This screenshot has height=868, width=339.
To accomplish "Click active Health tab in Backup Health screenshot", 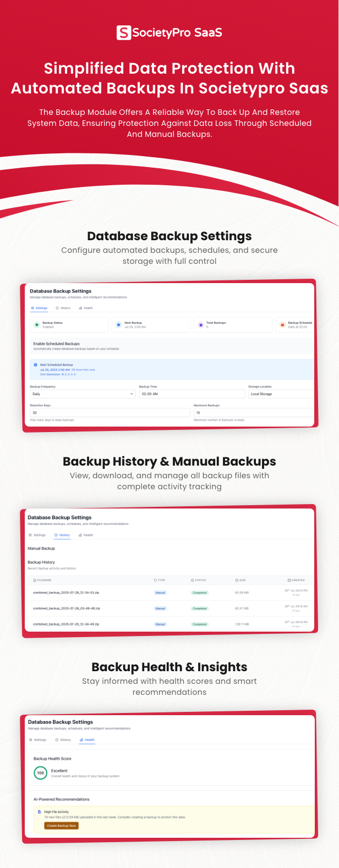I will (x=88, y=740).
